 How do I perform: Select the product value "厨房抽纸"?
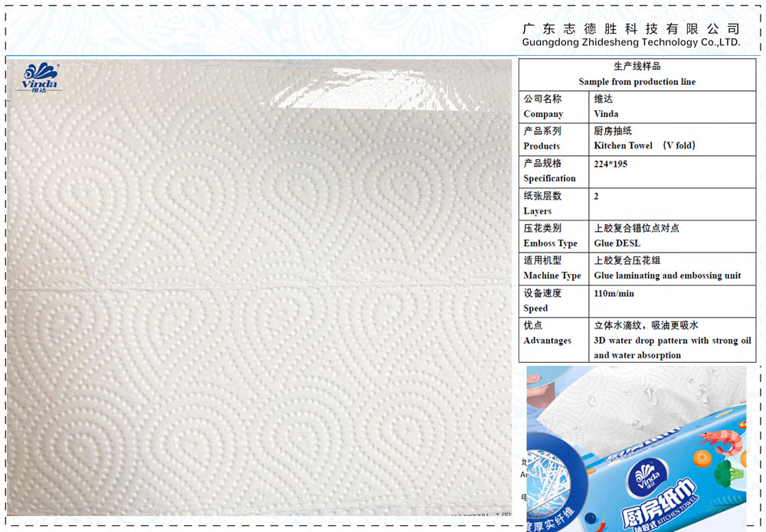point(613,131)
